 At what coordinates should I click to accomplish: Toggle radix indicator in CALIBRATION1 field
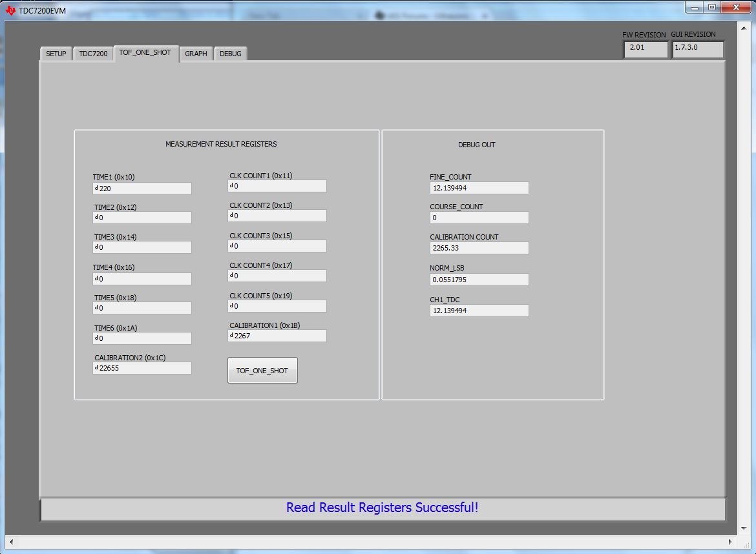tap(231, 335)
